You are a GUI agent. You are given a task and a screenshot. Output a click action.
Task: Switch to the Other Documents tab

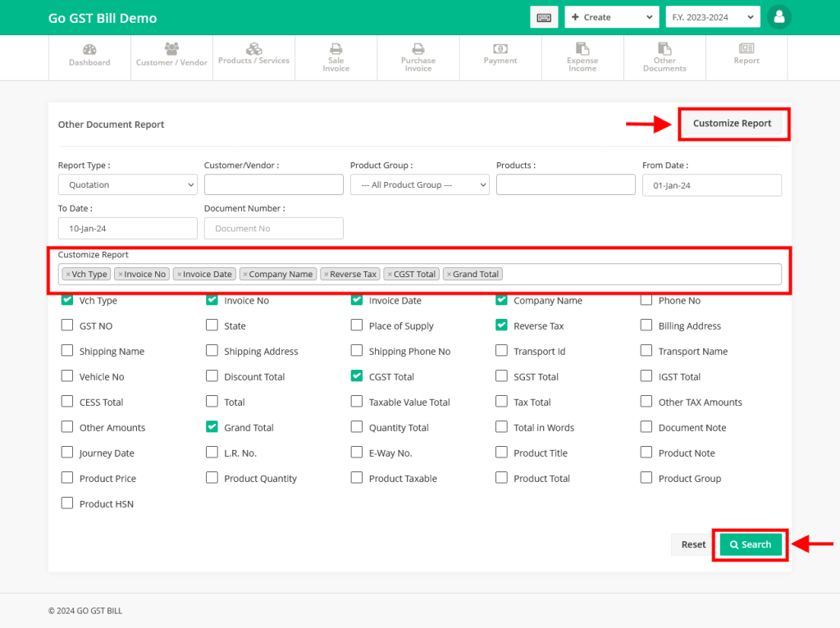tap(664, 57)
